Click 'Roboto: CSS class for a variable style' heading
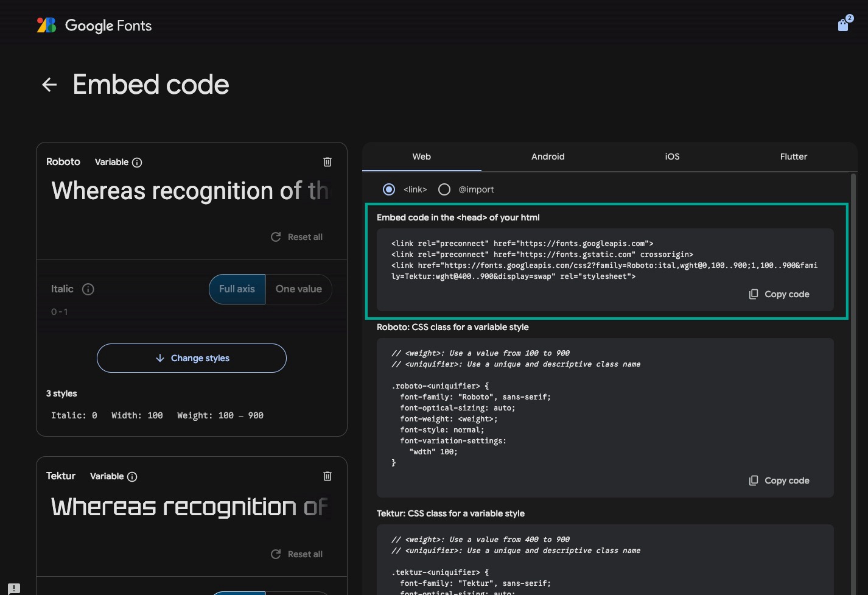Screen dimensions: 868x595 point(453,327)
